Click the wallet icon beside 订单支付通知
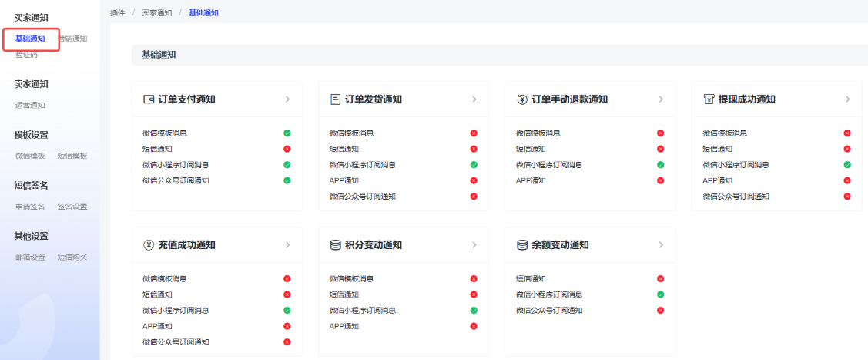 click(x=149, y=99)
